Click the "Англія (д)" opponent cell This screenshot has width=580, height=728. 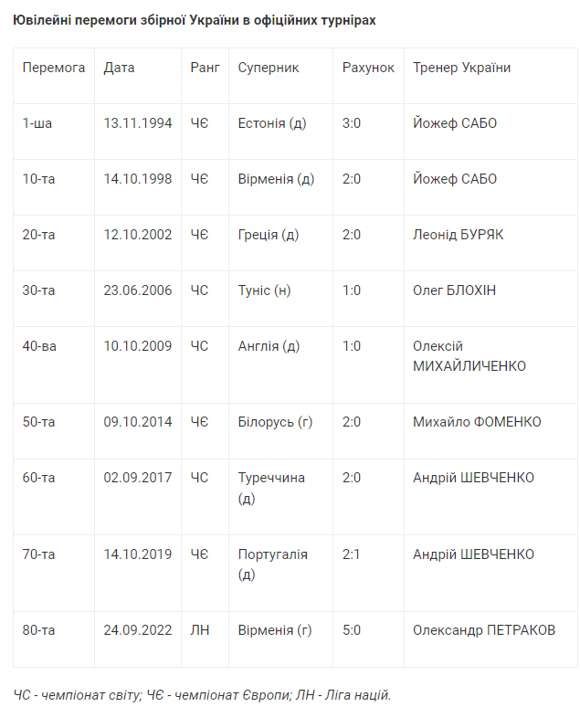[269, 346]
